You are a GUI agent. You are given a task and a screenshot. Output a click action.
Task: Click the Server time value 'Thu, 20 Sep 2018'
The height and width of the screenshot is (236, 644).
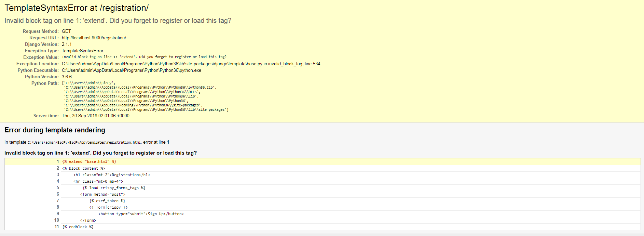click(x=96, y=116)
